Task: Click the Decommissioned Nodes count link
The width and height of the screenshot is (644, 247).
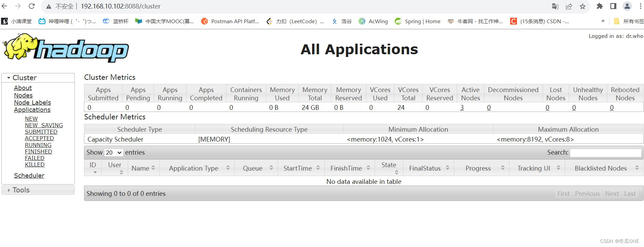Action: click(489, 108)
